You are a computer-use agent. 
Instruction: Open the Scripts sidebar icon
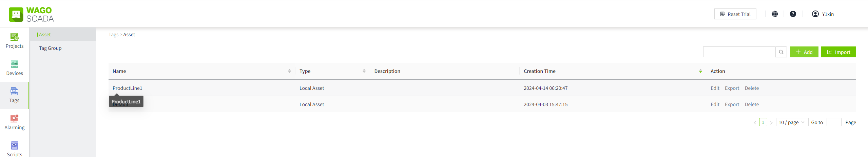click(14, 145)
